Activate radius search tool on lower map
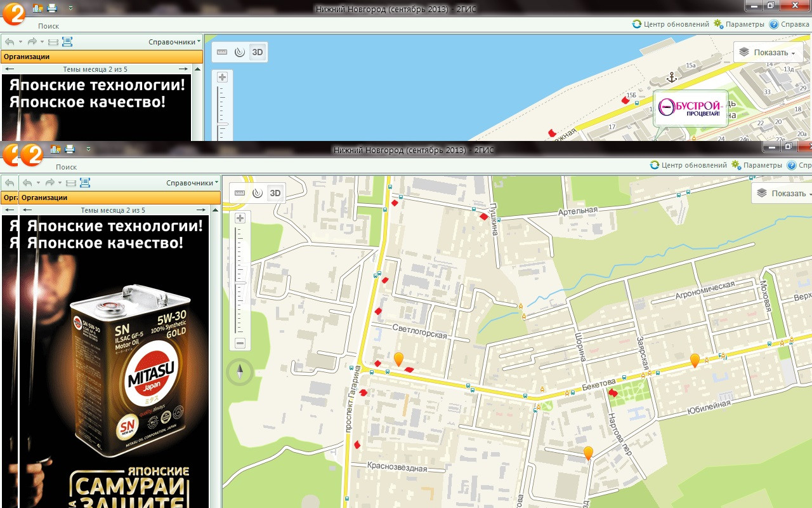The width and height of the screenshot is (812, 508). click(x=257, y=193)
